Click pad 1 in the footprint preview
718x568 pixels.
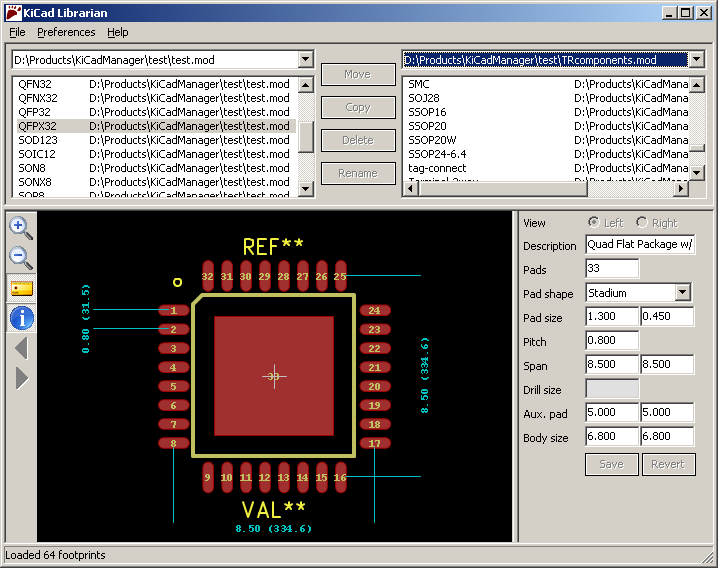coord(174,311)
